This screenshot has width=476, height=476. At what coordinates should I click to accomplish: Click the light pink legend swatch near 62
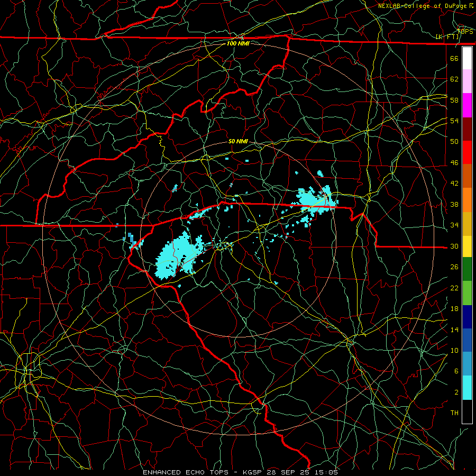(467, 81)
